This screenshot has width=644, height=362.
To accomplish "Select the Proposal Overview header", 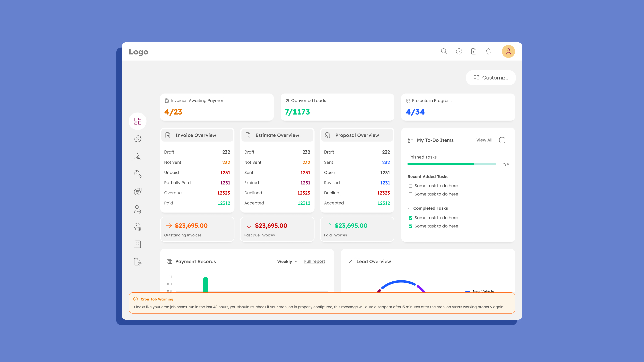I will point(357,135).
